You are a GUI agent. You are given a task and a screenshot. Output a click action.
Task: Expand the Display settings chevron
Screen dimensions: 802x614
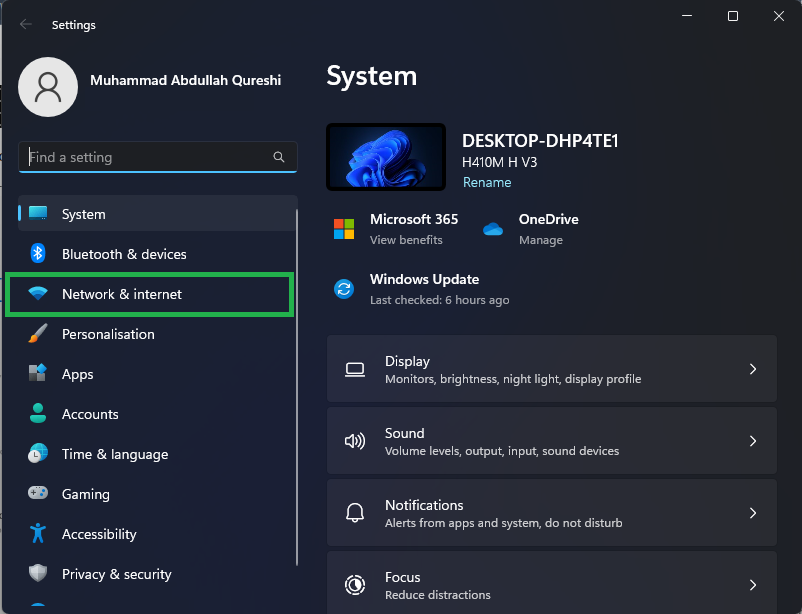[x=753, y=369]
